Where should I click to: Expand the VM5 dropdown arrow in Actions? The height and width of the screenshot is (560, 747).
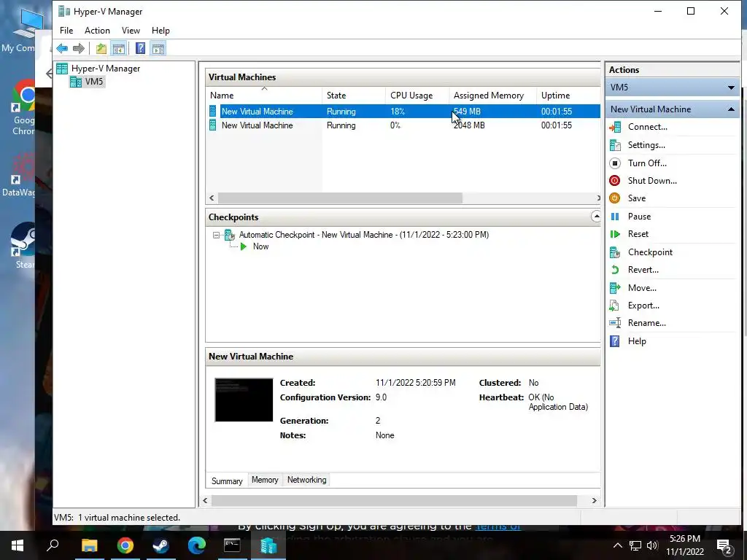click(x=731, y=87)
